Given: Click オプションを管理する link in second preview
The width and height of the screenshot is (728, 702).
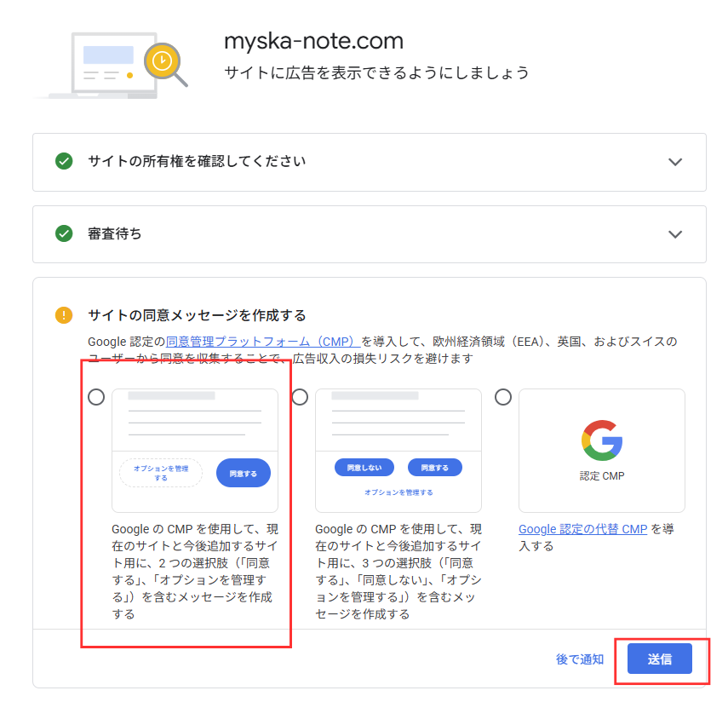Looking at the screenshot, I should [x=397, y=490].
